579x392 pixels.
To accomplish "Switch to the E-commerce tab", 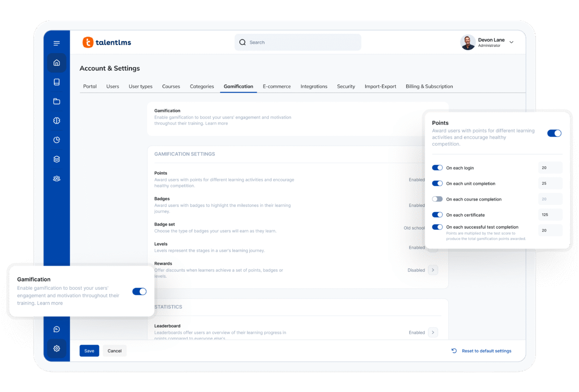I will [276, 87].
